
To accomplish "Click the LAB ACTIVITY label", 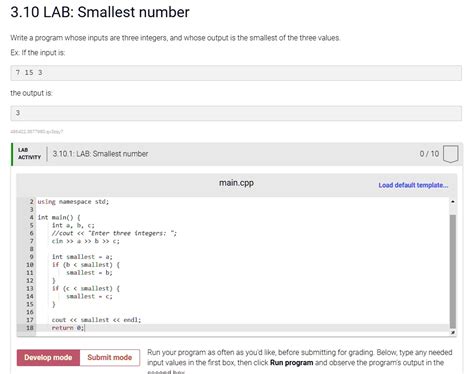I will click(x=29, y=154).
